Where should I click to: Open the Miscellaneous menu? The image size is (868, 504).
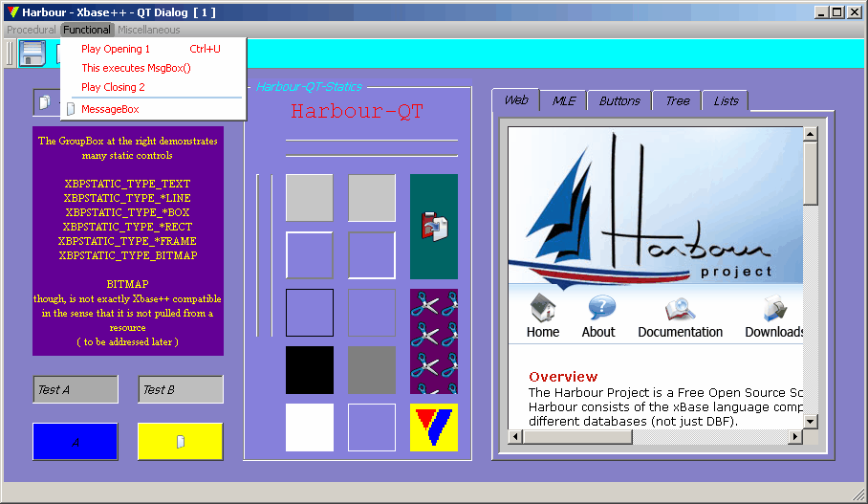[x=148, y=30]
